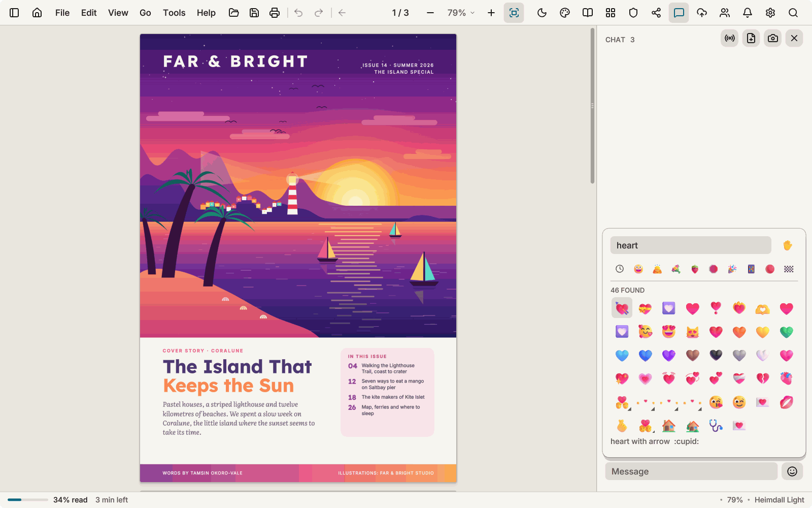
Task: Click the camera snapshot icon in chat
Action: click(x=773, y=38)
